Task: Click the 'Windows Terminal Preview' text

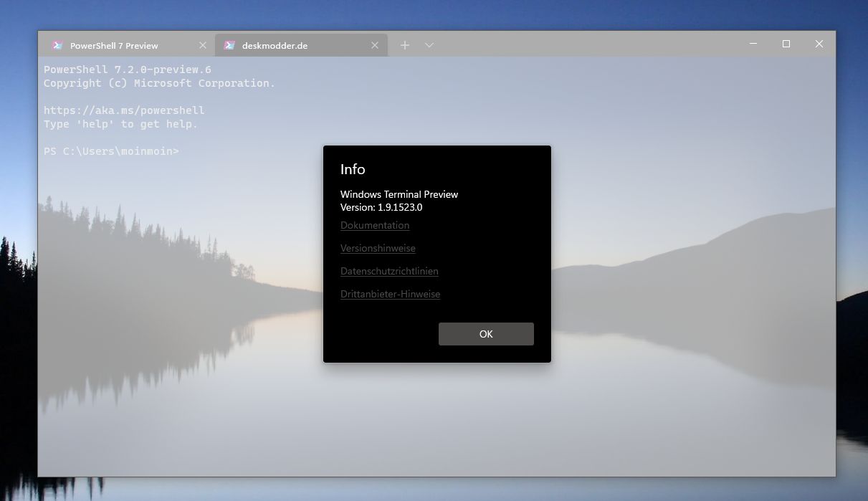Action: [399, 194]
